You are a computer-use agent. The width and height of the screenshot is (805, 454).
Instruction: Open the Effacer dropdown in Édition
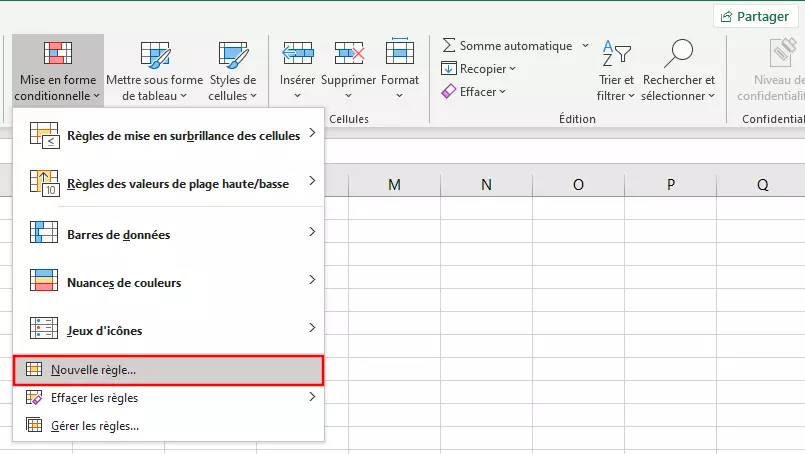click(x=474, y=91)
